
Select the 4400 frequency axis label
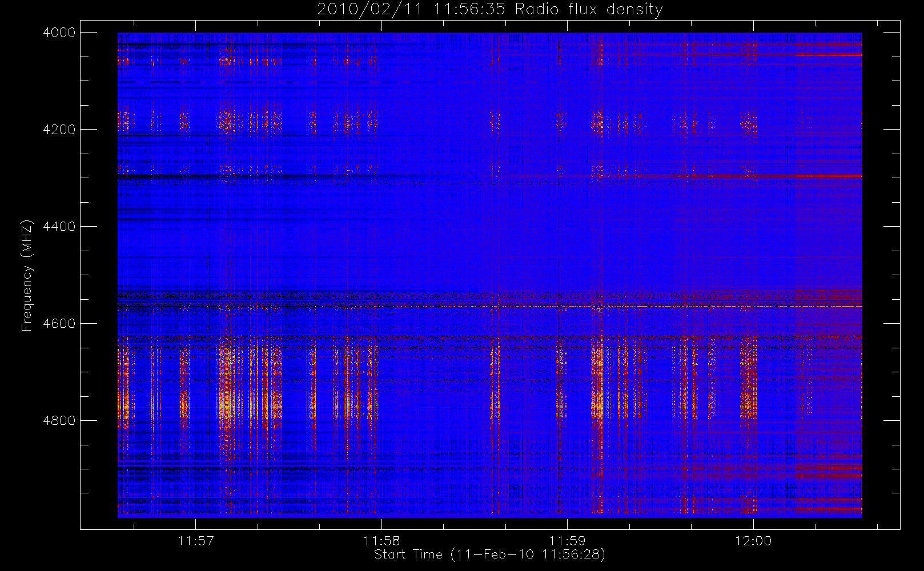click(59, 227)
